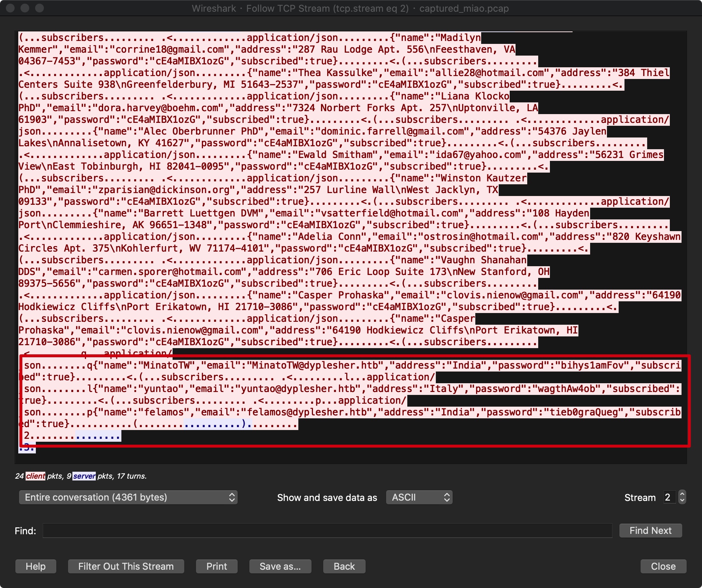Increment the Stream number stepper up arrow
The image size is (702, 588).
(x=682, y=494)
